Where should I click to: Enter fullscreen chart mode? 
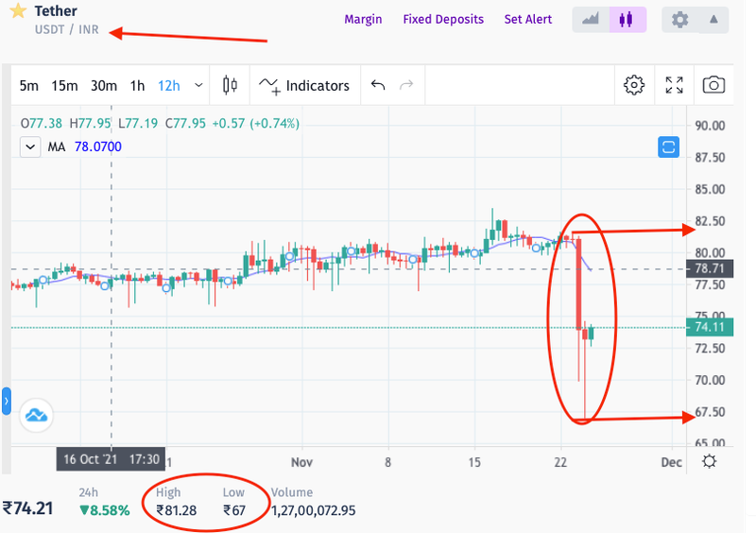674,85
